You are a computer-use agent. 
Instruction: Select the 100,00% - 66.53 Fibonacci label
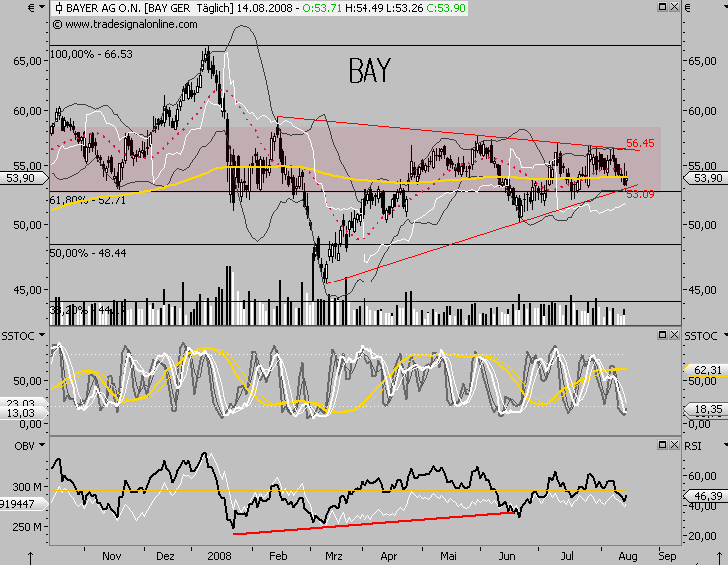pos(91,54)
